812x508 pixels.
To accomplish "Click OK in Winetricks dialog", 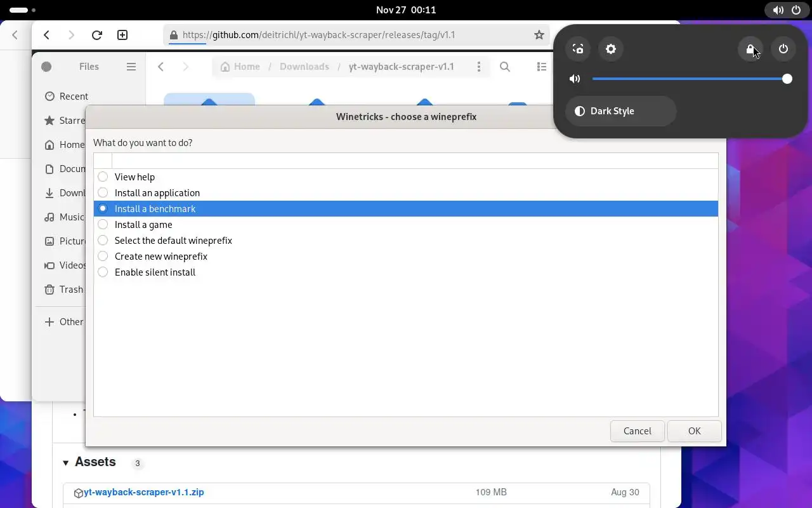I will tap(694, 431).
